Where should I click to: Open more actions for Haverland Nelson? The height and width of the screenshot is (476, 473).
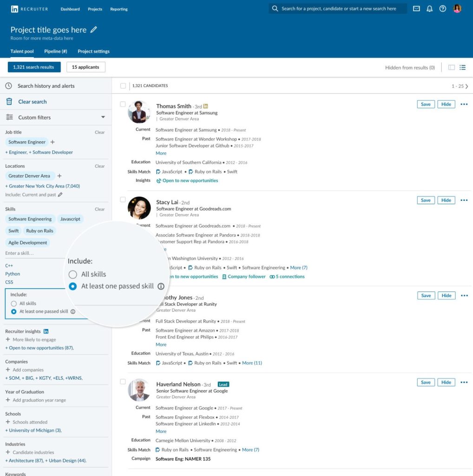click(x=464, y=382)
